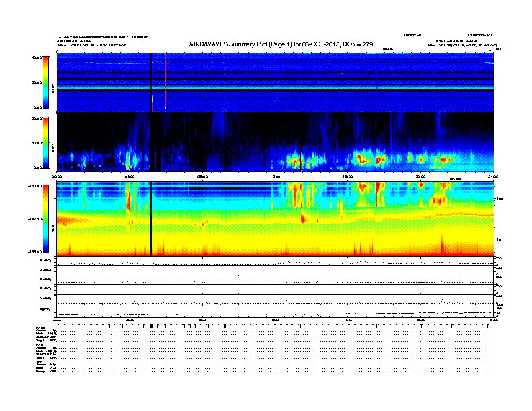Viewport: 532px width, 411px height.
Task: Click the 10 frequency label right of TNR panel
Action: [x=498, y=240]
